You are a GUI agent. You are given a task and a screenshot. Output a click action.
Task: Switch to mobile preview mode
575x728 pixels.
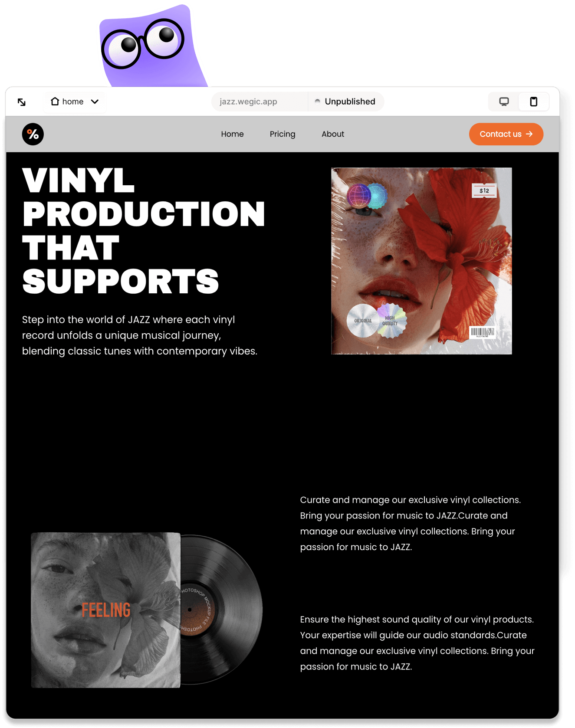point(534,102)
